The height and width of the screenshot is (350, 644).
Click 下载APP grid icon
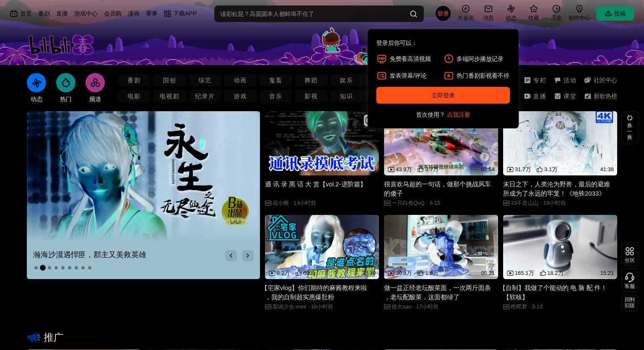point(167,14)
